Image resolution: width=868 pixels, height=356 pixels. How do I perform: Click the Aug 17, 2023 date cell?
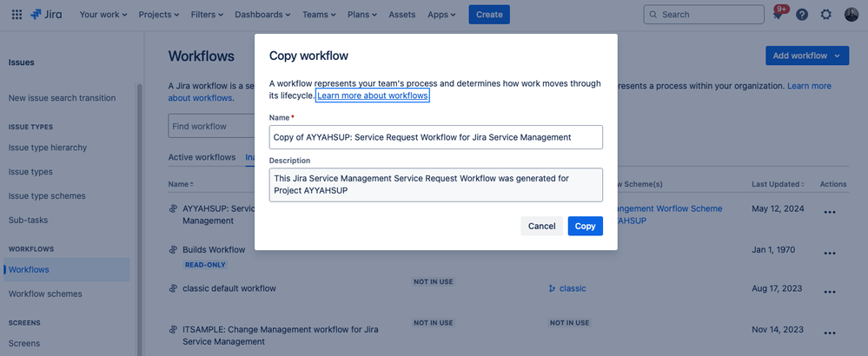778,288
